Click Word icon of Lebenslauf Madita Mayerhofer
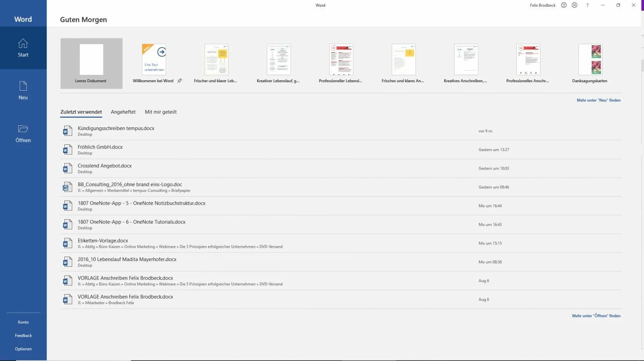Screen dimensions: 644x361 [x=67, y=262]
